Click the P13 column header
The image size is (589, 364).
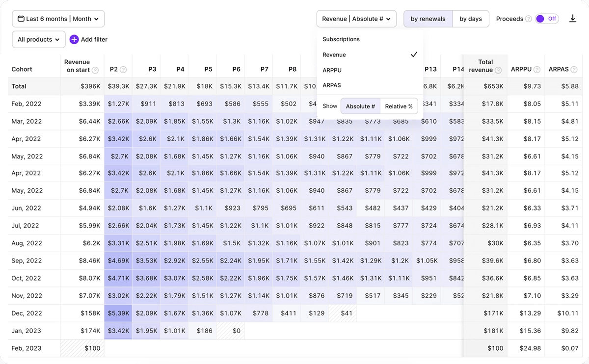click(x=430, y=70)
